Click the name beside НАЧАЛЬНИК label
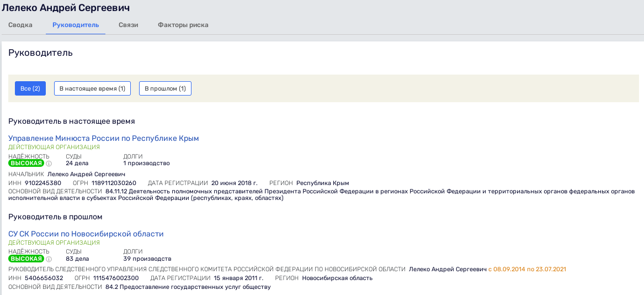 [x=86, y=174]
